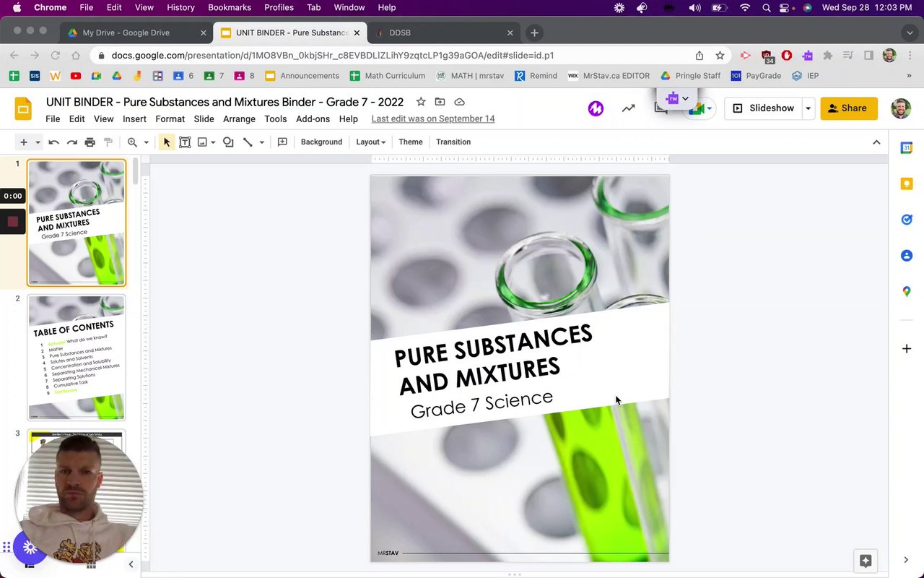The width and height of the screenshot is (924, 578).
Task: Open Google Calendar in side panel
Action: pos(907,148)
